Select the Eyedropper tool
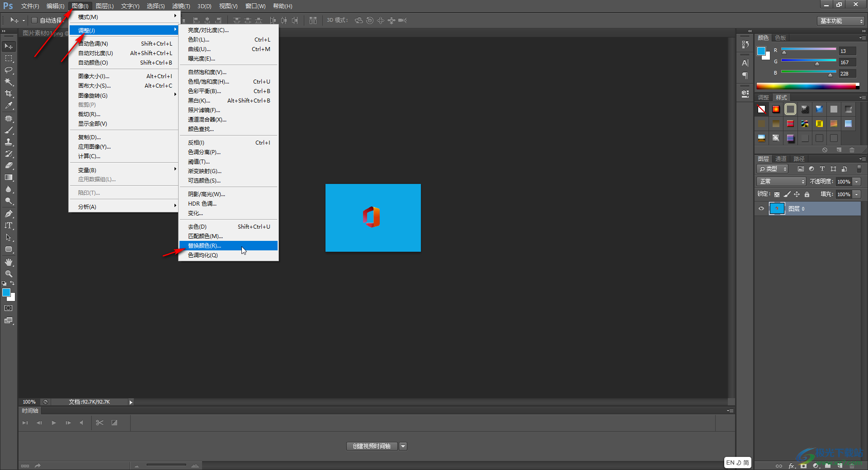Image resolution: width=868 pixels, height=470 pixels. [x=9, y=105]
